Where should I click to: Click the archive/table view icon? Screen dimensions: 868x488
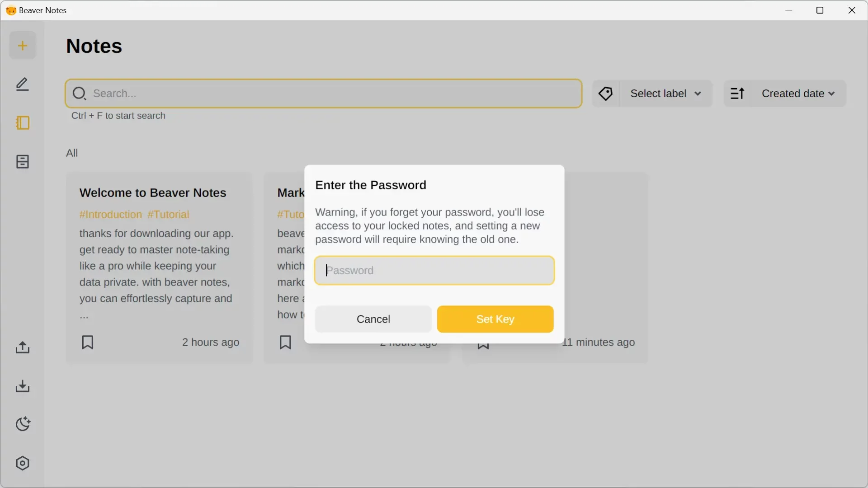[x=22, y=161]
